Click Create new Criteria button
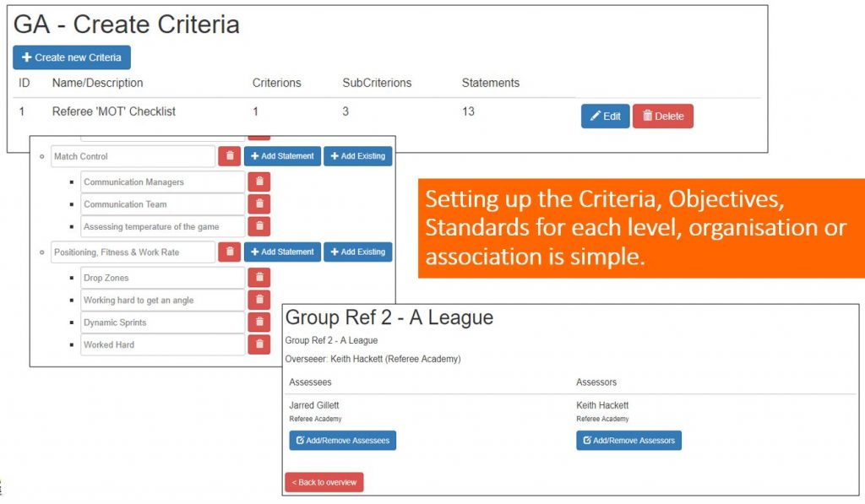The image size is (865, 504). [x=72, y=57]
